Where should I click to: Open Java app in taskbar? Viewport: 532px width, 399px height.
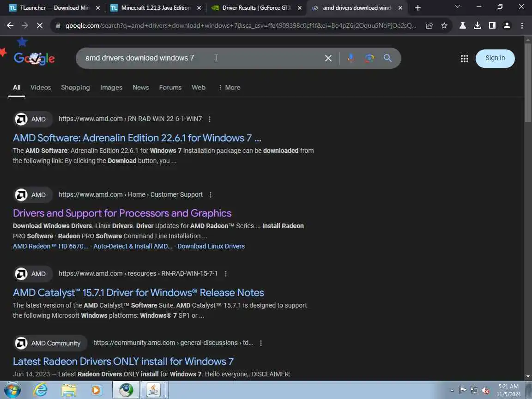coord(153,390)
